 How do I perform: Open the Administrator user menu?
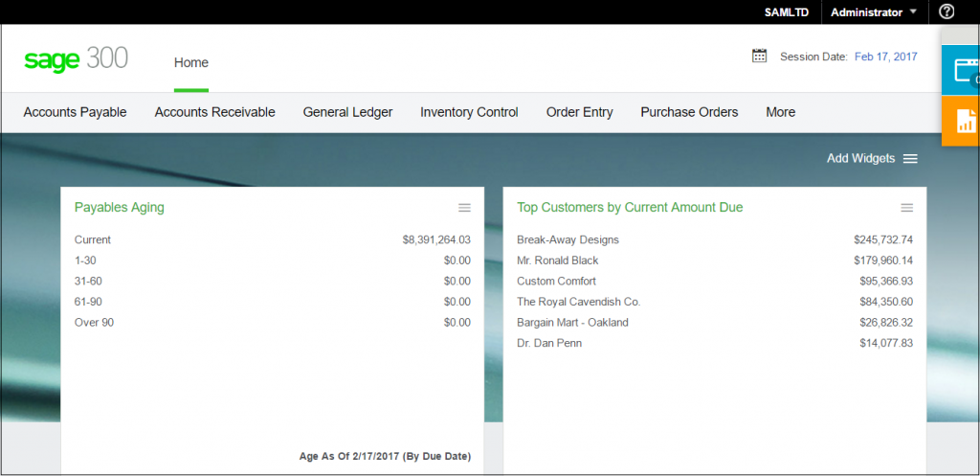click(x=873, y=12)
